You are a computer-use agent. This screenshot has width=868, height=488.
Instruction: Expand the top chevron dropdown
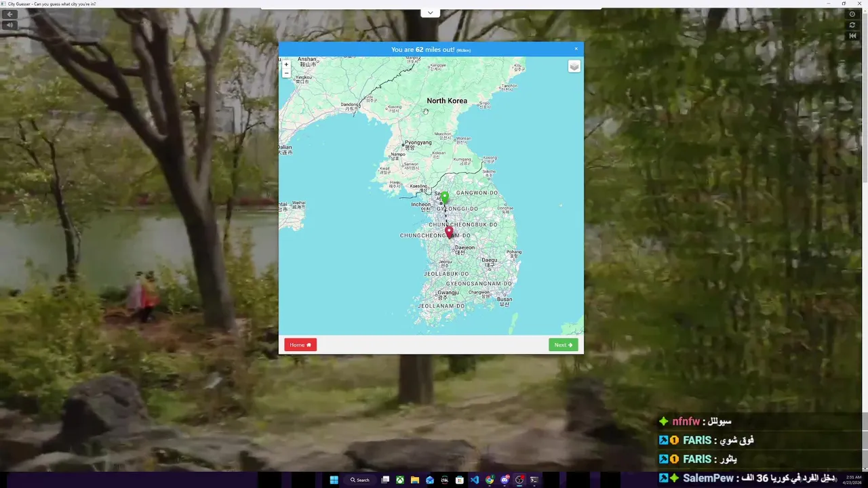click(430, 13)
